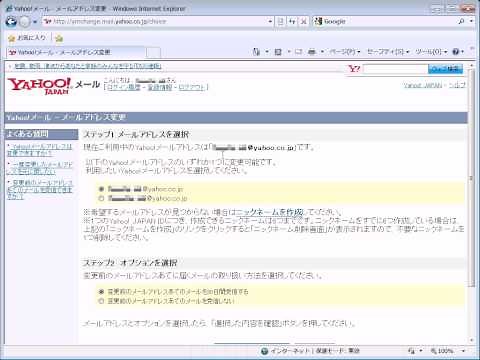The height and width of the screenshot is (360, 480).
Task: Open the ヘルプ link at top right
Action: [457, 85]
